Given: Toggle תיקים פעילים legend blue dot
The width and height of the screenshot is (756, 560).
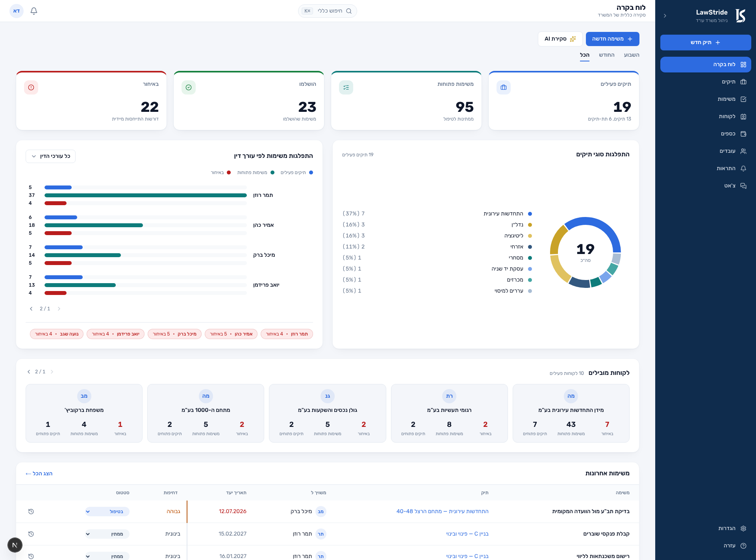Looking at the screenshot, I should coord(311,172).
